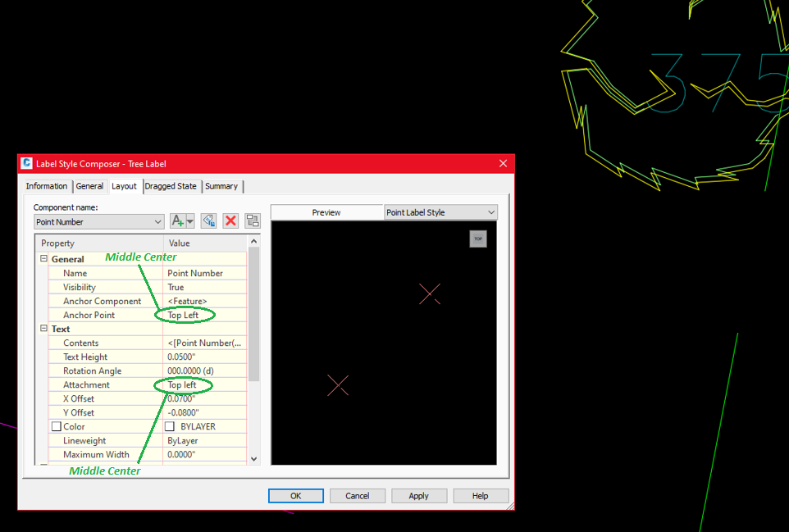Collapse the General property group
789x532 pixels.
coord(43,258)
